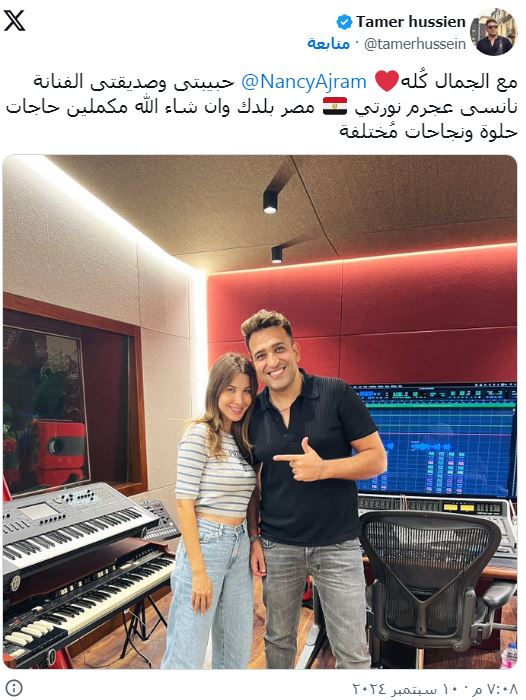Open Tamer hussien's profile avatar
Screen dimensions: 526x700
click(494, 32)
